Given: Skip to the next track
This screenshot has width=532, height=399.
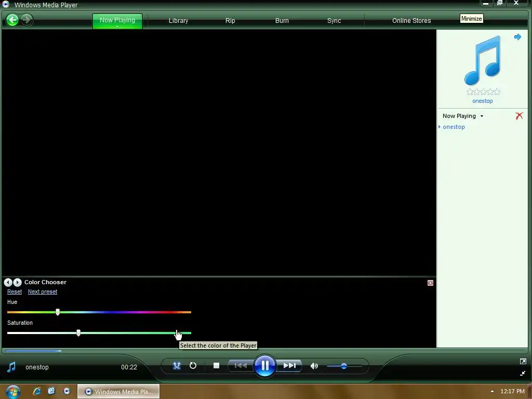Looking at the screenshot, I should click(x=289, y=366).
